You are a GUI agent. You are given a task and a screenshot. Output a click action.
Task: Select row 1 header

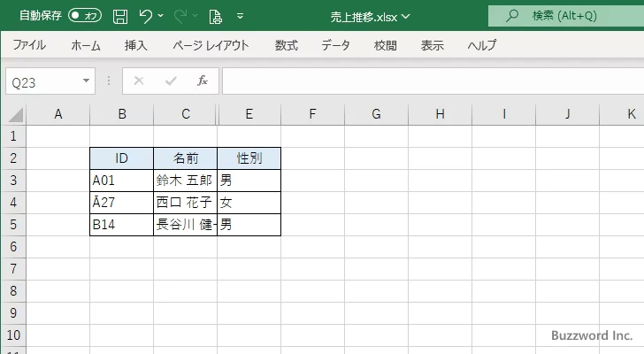click(x=13, y=136)
